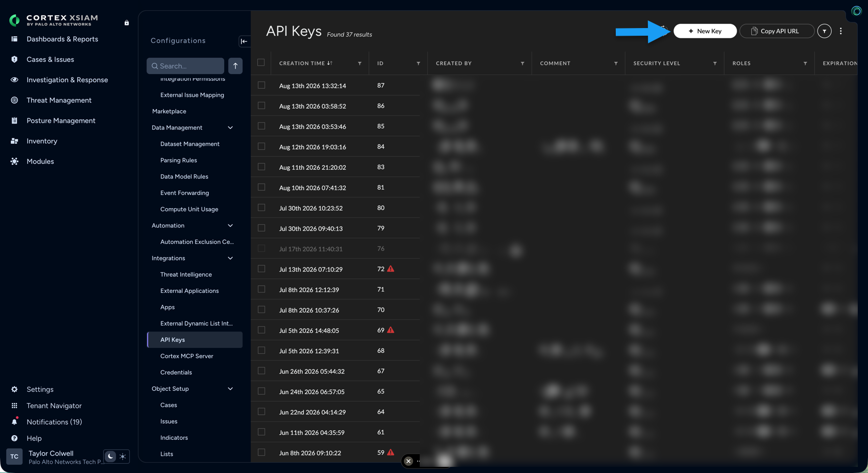Collapse the Integrations section

pos(230,258)
